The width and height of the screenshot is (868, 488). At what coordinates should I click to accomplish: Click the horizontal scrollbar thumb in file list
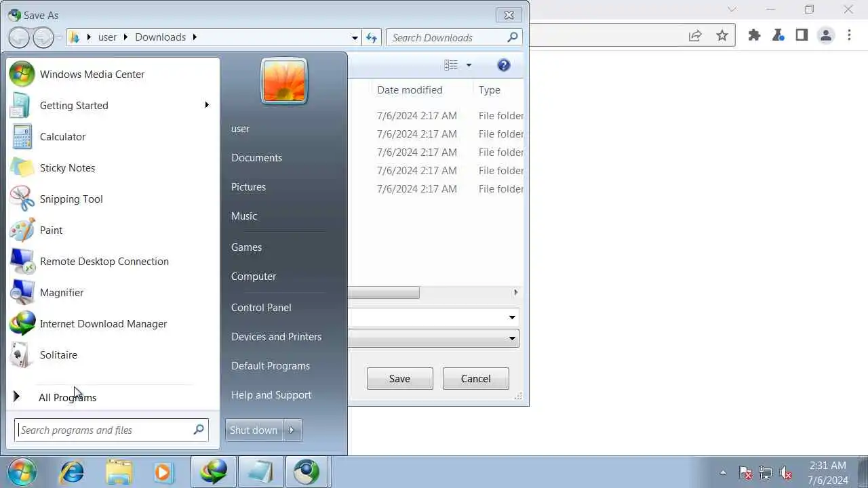coord(383,293)
